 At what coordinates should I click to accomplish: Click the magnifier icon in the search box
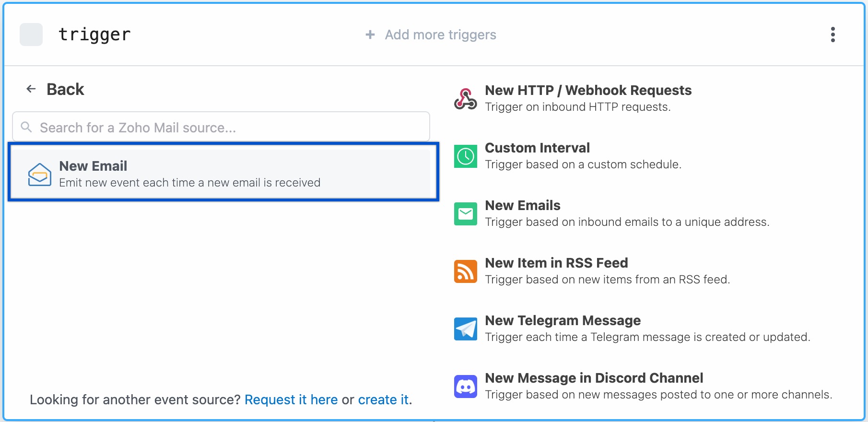(26, 127)
